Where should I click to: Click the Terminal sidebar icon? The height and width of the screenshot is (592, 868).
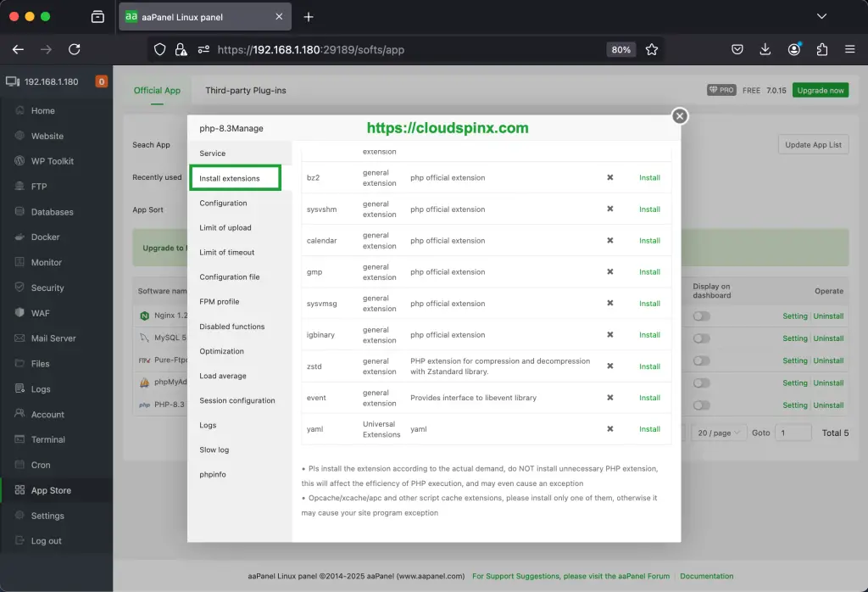pyautogui.click(x=19, y=439)
